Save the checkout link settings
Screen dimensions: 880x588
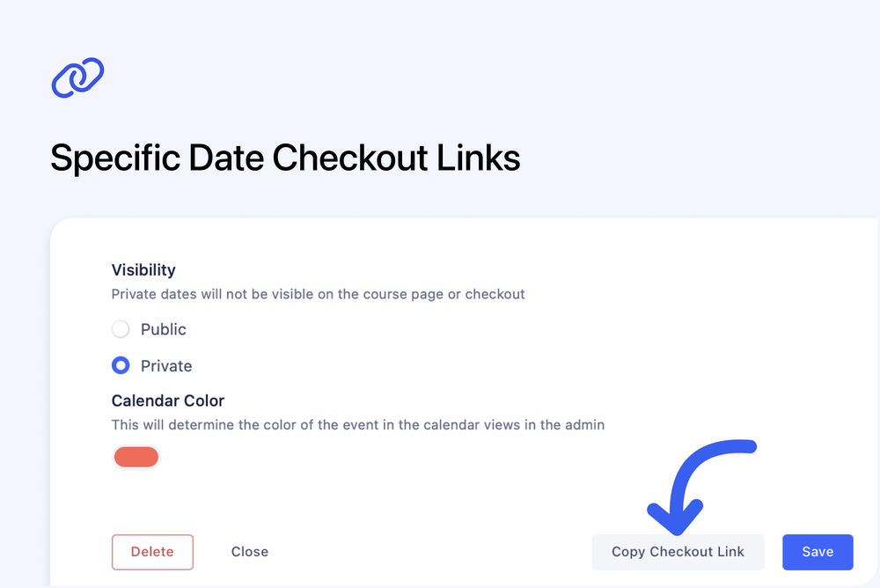[x=818, y=552]
